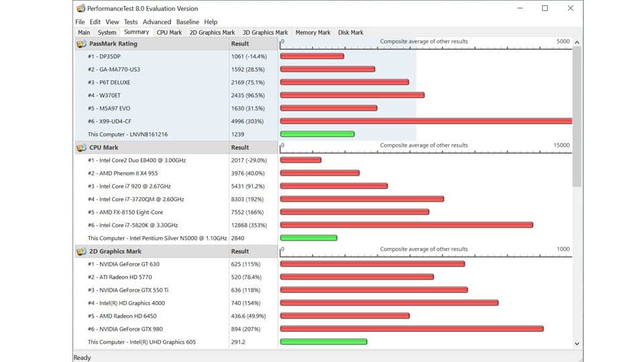The height and width of the screenshot is (362, 644).
Task: Open the View menu
Action: click(x=112, y=21)
